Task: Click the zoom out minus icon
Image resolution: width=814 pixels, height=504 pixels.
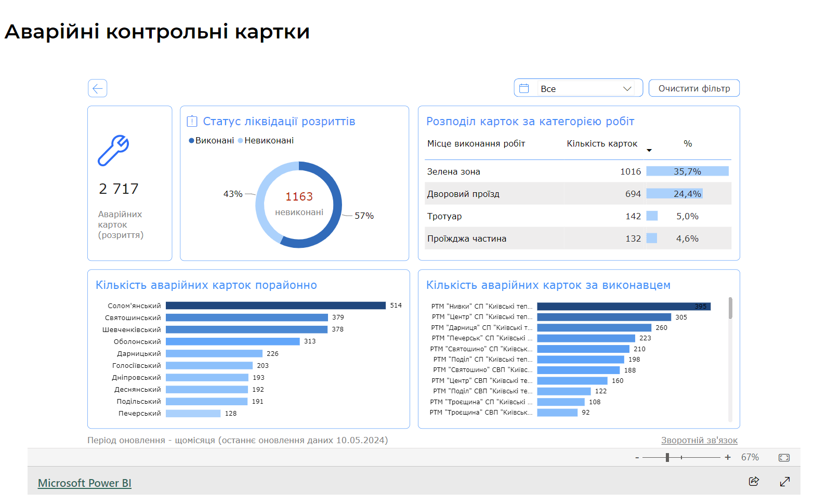Action: point(637,458)
